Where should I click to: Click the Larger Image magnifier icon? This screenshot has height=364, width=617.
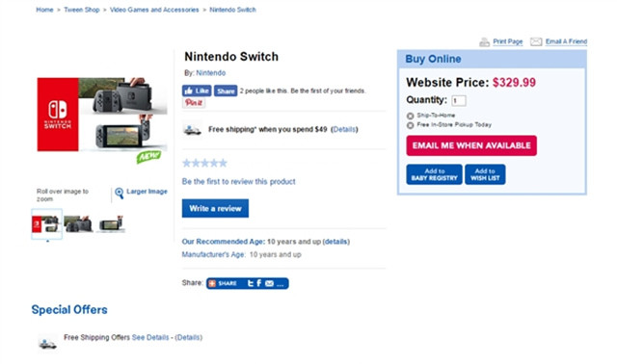tap(120, 193)
